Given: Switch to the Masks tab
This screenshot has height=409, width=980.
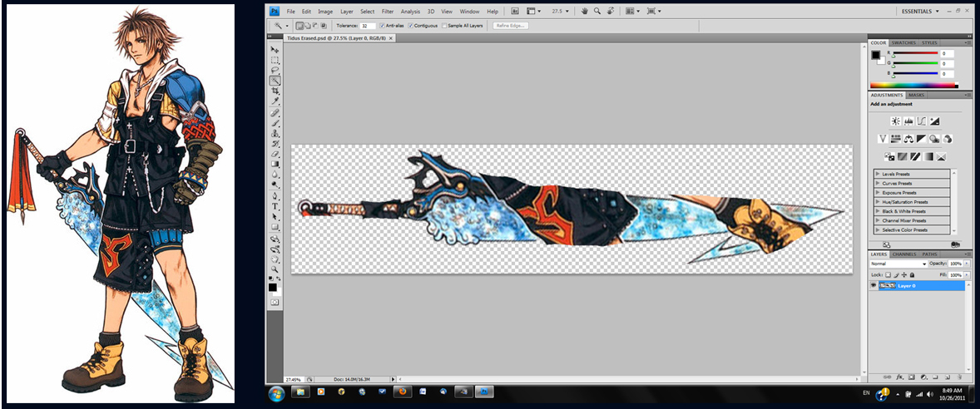Looking at the screenshot, I should pos(916,95).
